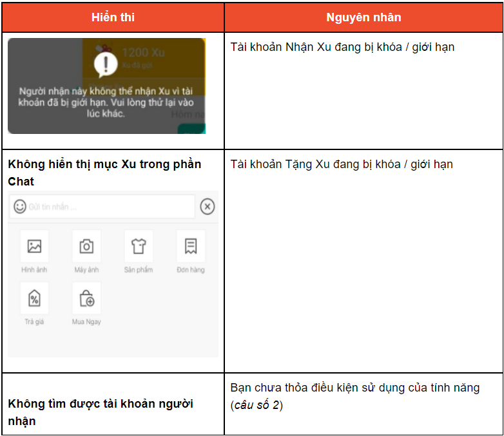
Task: Click Bạn chưa thỏa điều kiện text
Action: click(355, 388)
